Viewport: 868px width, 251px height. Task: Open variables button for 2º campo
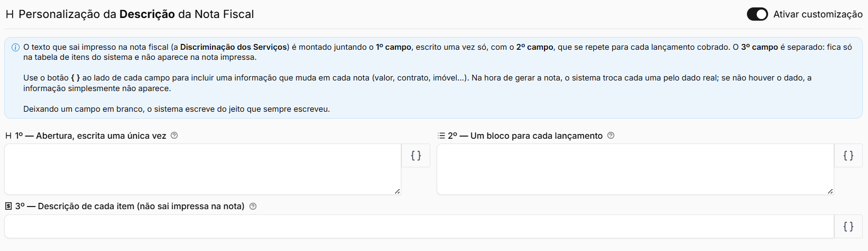click(x=848, y=156)
